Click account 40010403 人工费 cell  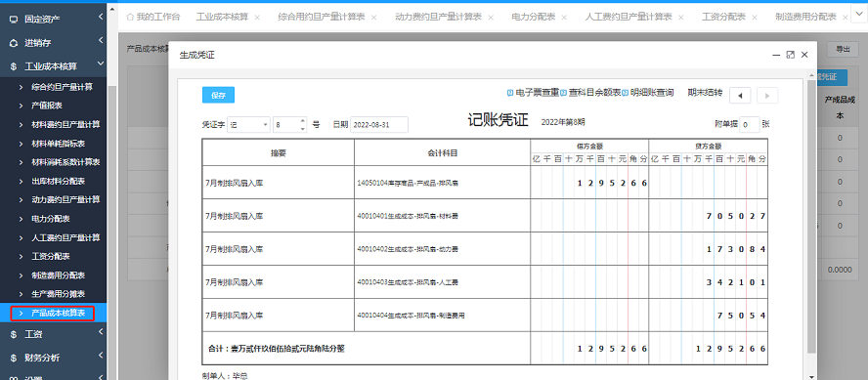click(442, 282)
